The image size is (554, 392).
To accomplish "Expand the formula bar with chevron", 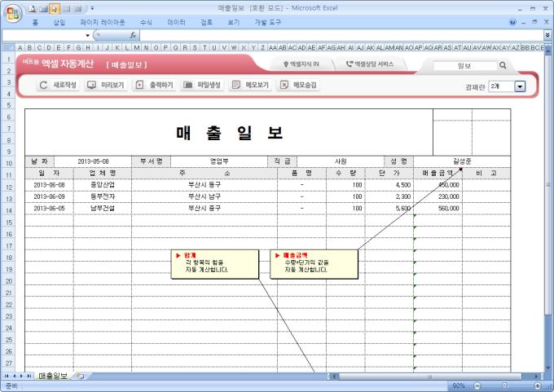I will (x=547, y=35).
